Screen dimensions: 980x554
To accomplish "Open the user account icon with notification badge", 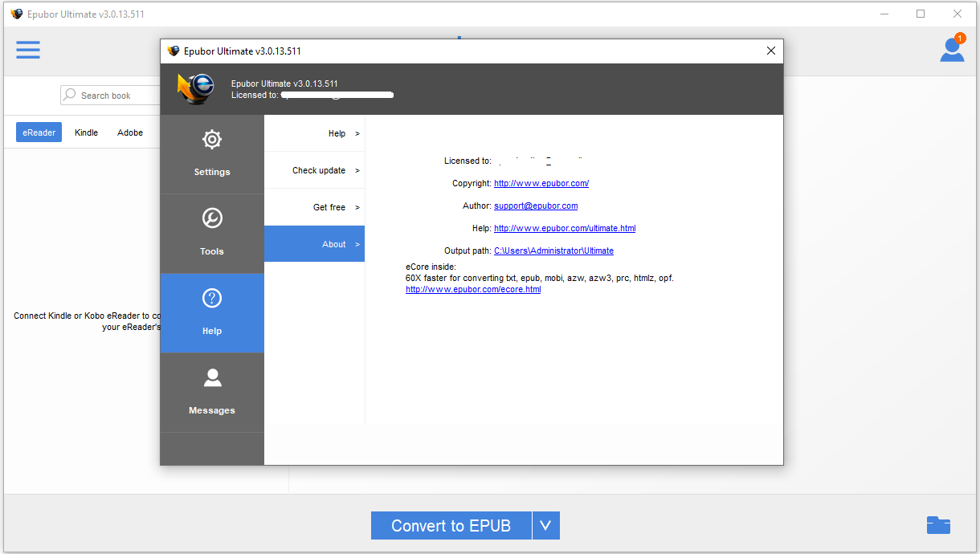I will (953, 48).
